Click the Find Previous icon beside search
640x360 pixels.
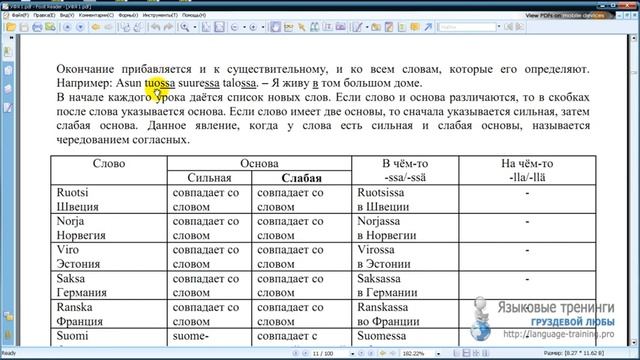508,27
